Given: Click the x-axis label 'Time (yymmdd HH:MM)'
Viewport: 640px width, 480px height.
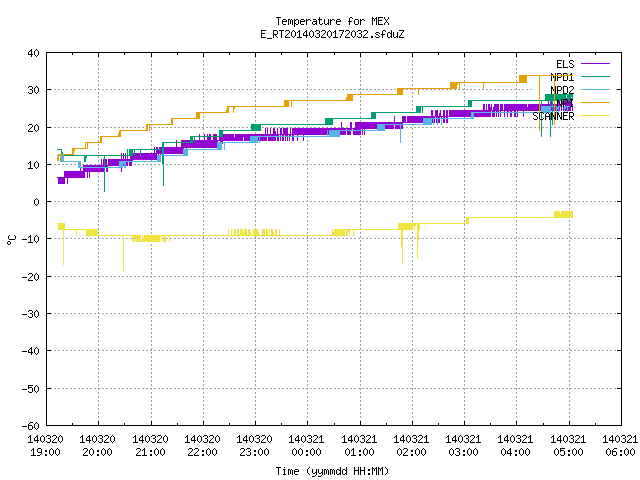Looking at the screenshot, I should pyautogui.click(x=332, y=471).
